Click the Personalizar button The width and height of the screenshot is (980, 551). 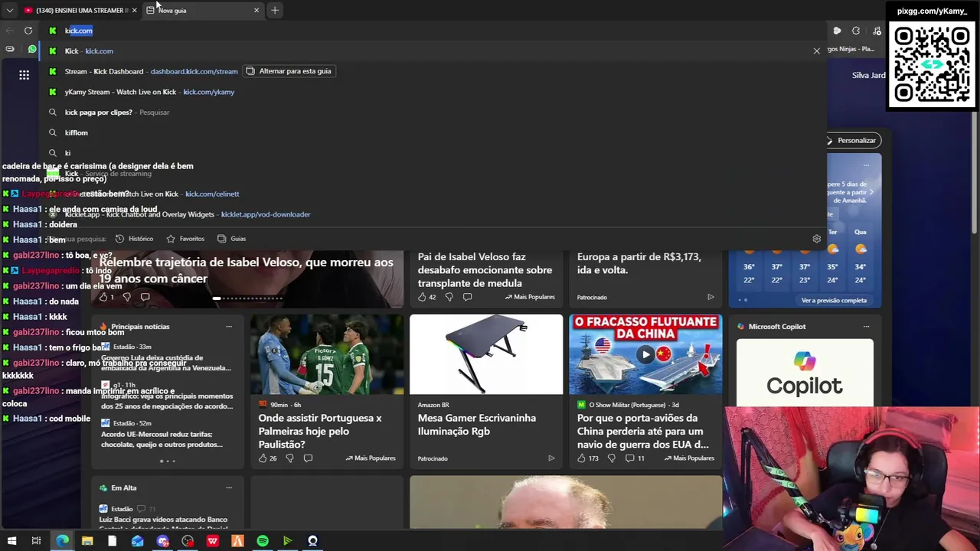pyautogui.click(x=852, y=141)
